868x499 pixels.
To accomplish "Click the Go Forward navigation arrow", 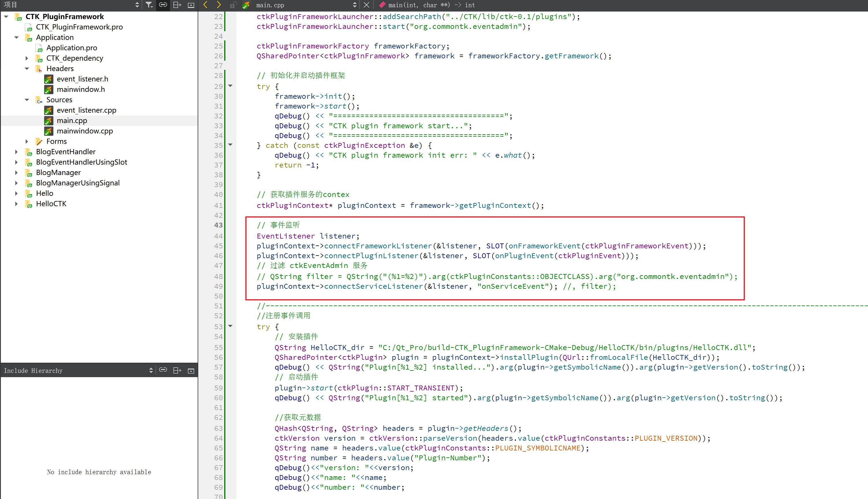I will [x=218, y=5].
